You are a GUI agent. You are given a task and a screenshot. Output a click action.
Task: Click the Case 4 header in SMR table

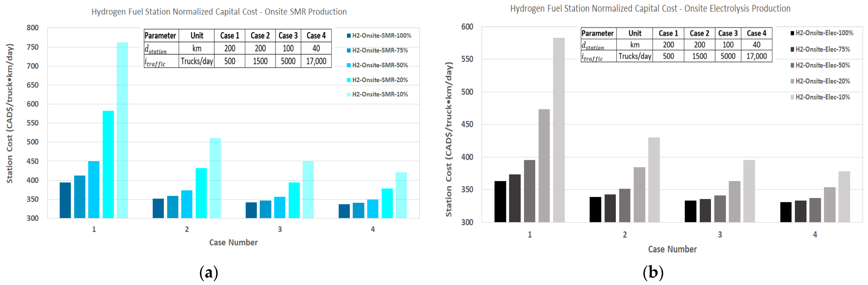click(x=316, y=35)
